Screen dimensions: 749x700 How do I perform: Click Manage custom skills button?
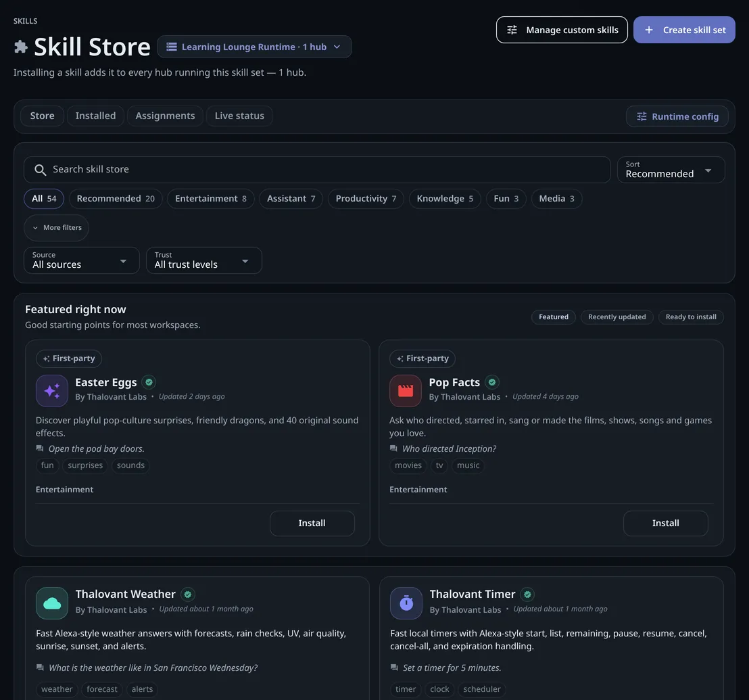[x=562, y=30]
